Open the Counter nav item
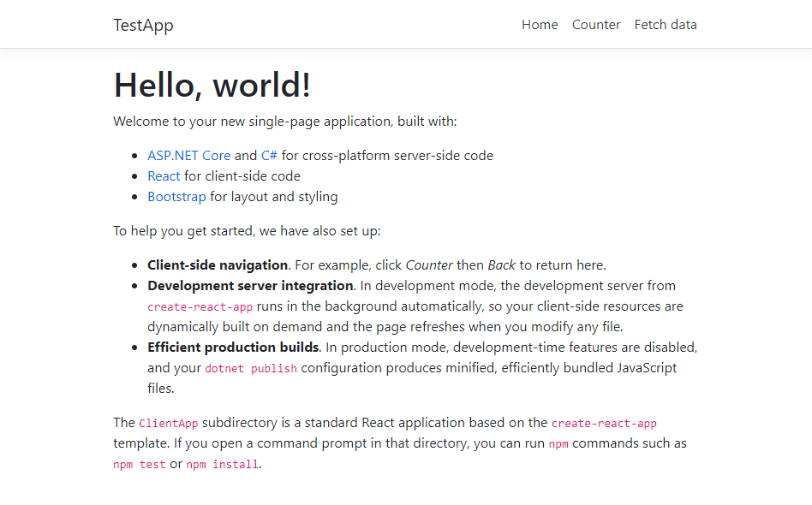Image resolution: width=812 pixels, height=505 pixels. click(x=596, y=25)
